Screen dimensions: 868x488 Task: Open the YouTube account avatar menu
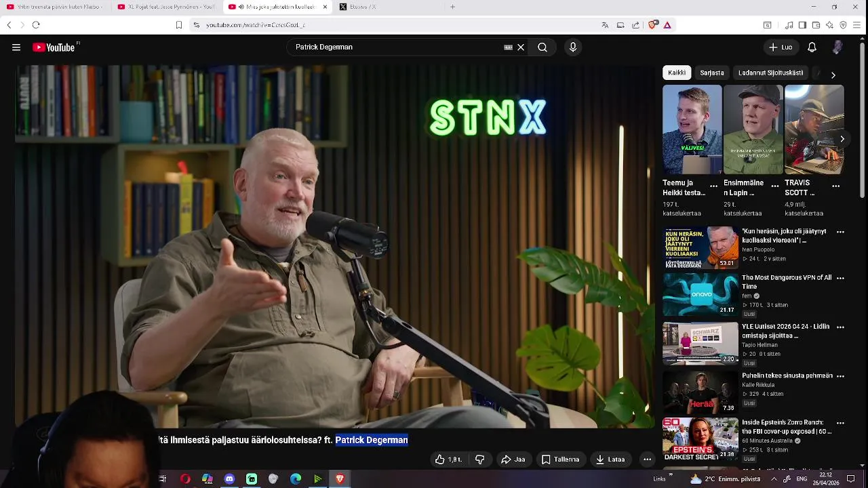(x=837, y=47)
